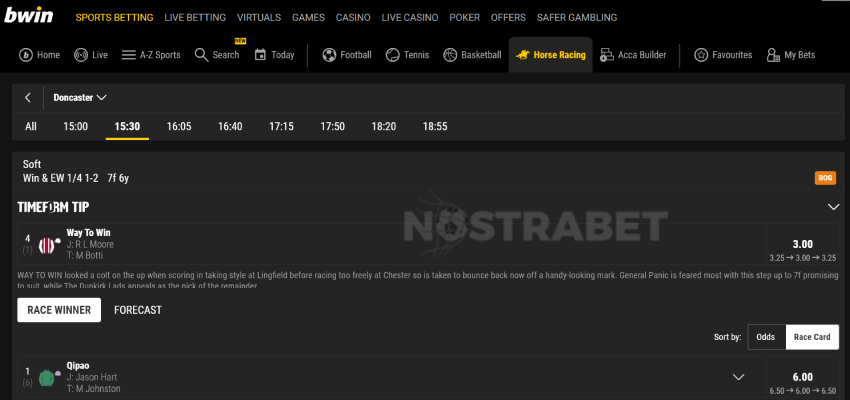This screenshot has width=850, height=400.
Task: Click Qipao green jockey silks
Action: click(49, 377)
